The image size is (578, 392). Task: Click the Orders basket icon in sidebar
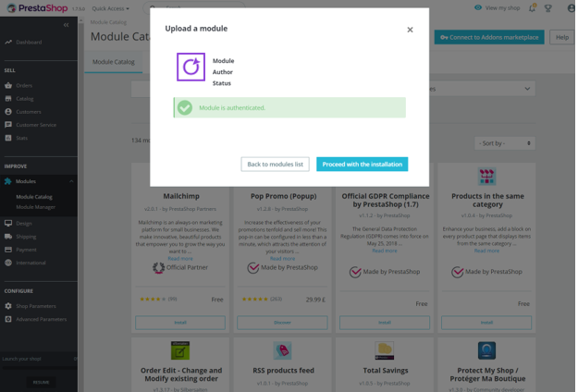click(8, 85)
